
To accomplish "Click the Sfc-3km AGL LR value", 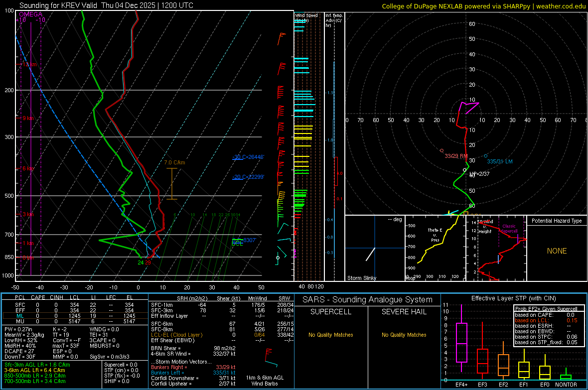I will pos(37,365).
